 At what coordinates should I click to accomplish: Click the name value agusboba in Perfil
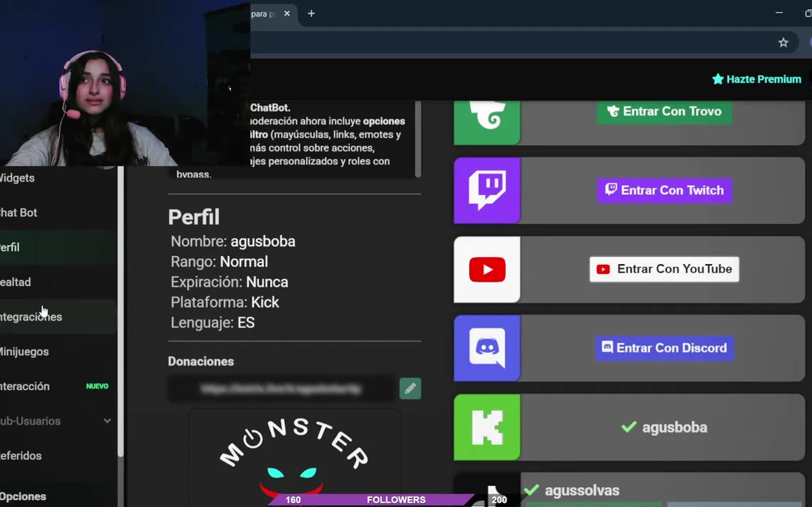click(x=263, y=242)
